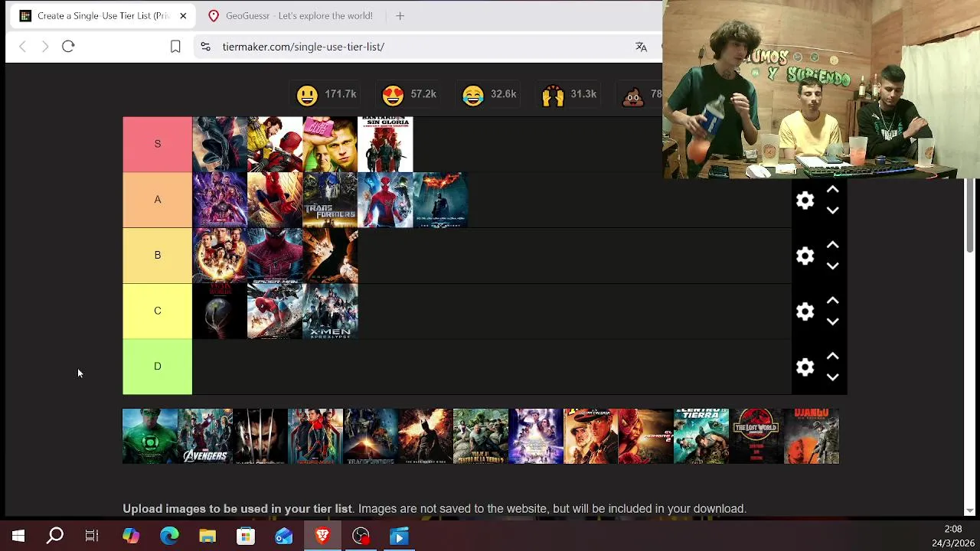Open Windows taskbar search
The width and height of the screenshot is (980, 551).
(55, 536)
